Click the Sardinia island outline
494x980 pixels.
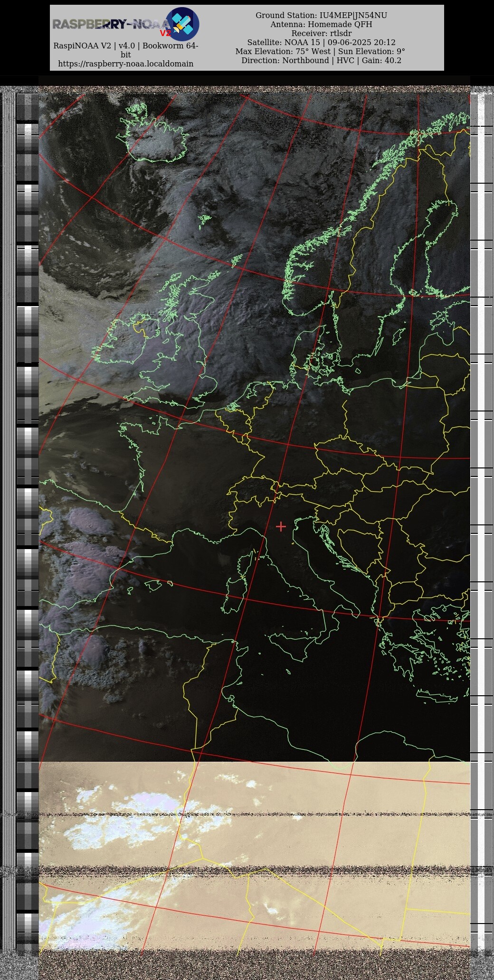[x=233, y=595]
